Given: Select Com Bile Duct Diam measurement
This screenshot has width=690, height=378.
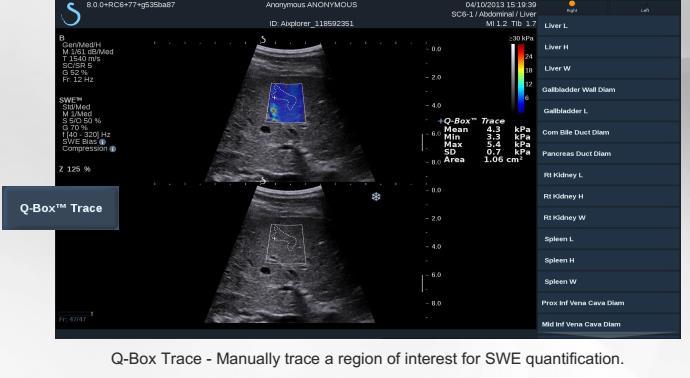Looking at the screenshot, I should pos(609,132).
